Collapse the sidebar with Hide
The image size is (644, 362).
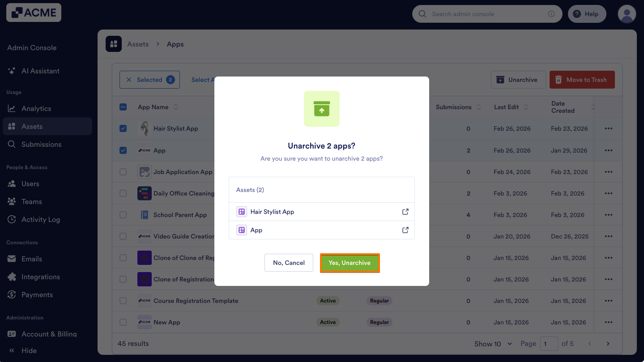[22, 350]
